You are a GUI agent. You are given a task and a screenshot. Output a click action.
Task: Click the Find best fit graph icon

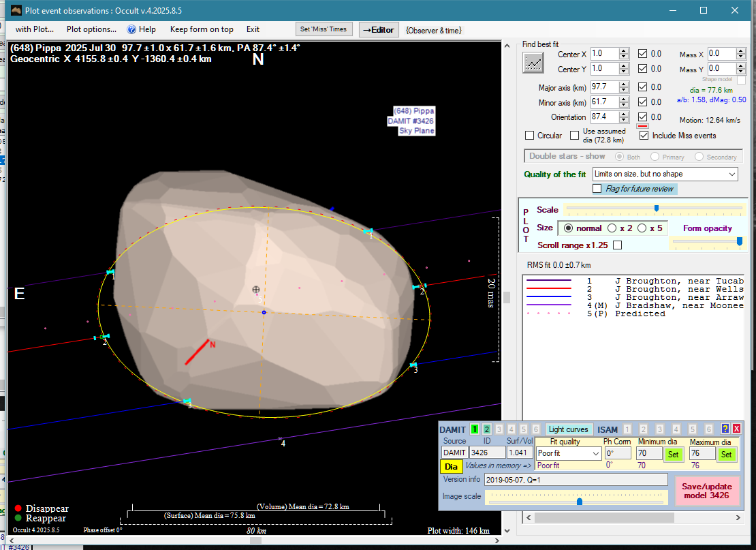click(533, 62)
